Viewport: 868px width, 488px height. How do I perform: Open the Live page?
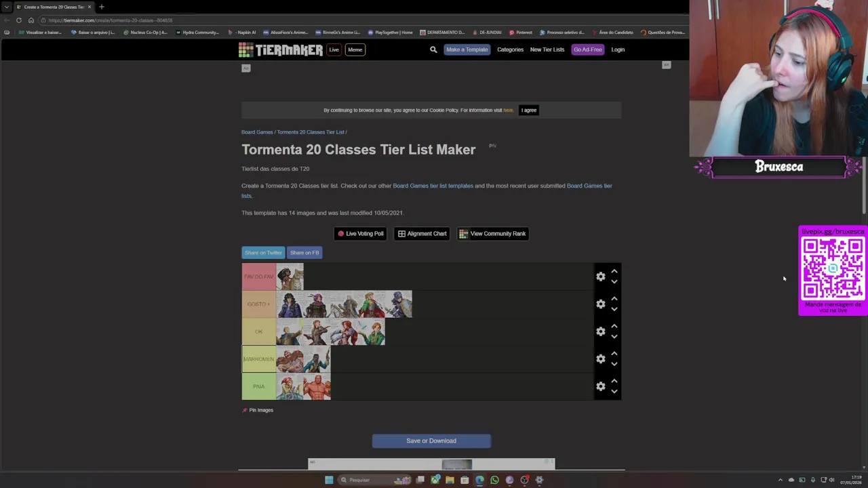coord(334,49)
